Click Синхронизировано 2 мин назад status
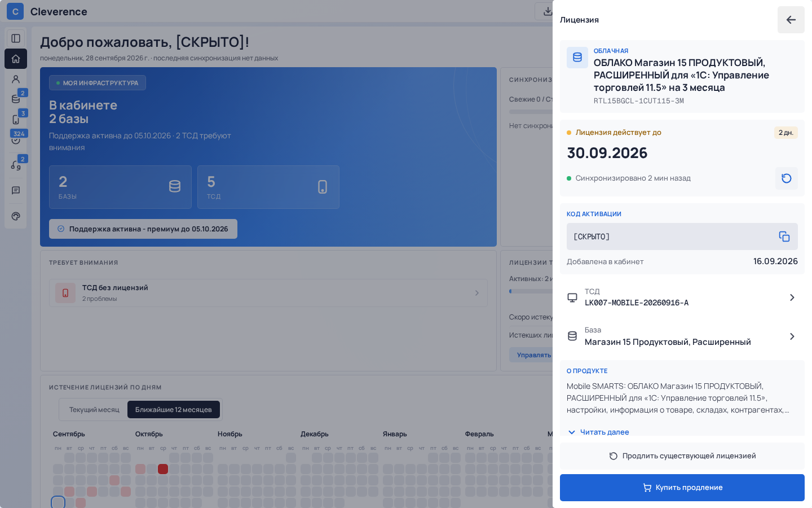 (633, 178)
